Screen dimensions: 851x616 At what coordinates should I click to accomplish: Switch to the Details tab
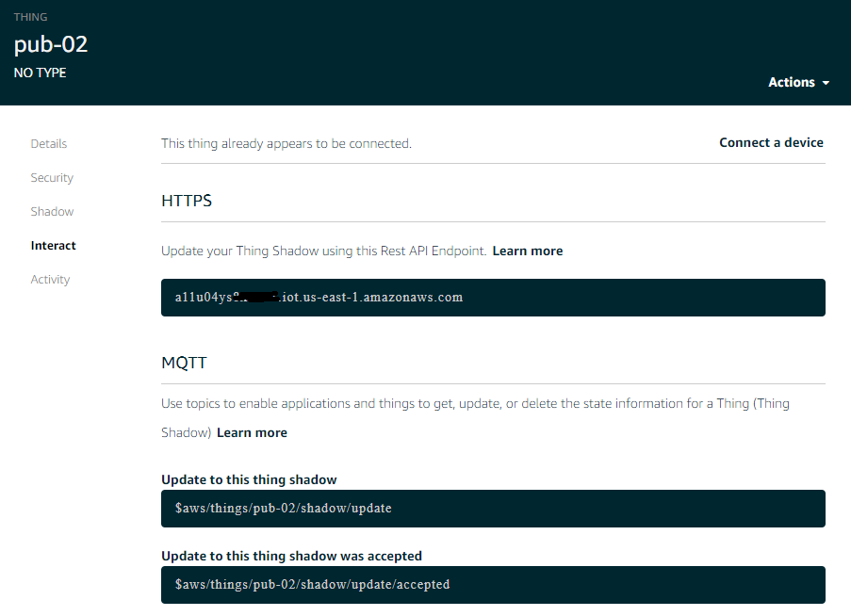[x=49, y=144]
